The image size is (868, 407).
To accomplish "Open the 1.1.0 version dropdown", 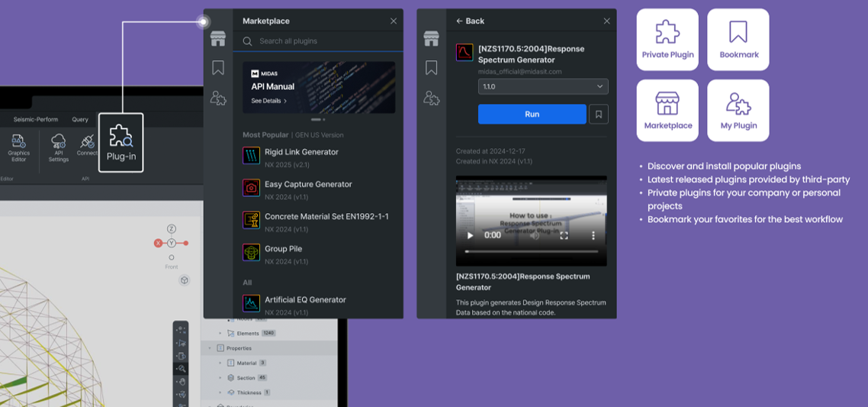I will 542,86.
